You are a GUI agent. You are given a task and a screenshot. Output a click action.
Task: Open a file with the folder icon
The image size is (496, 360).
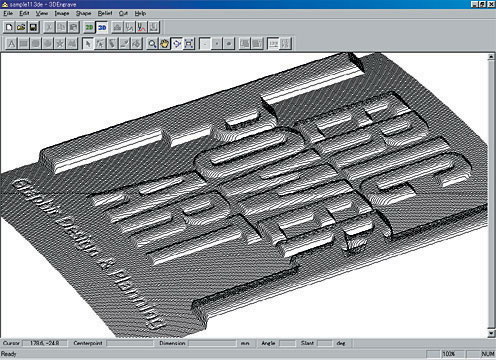coord(21,27)
